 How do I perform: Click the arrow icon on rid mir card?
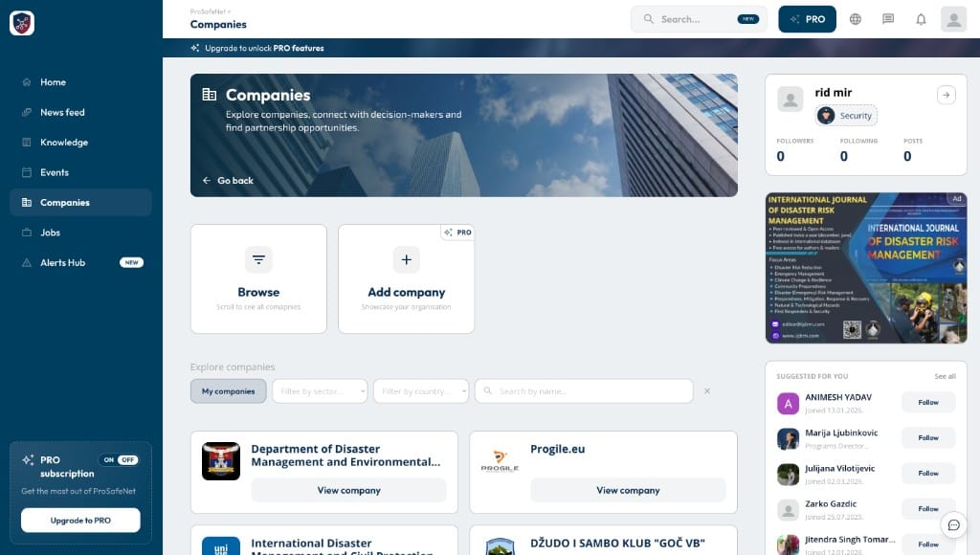tap(946, 95)
